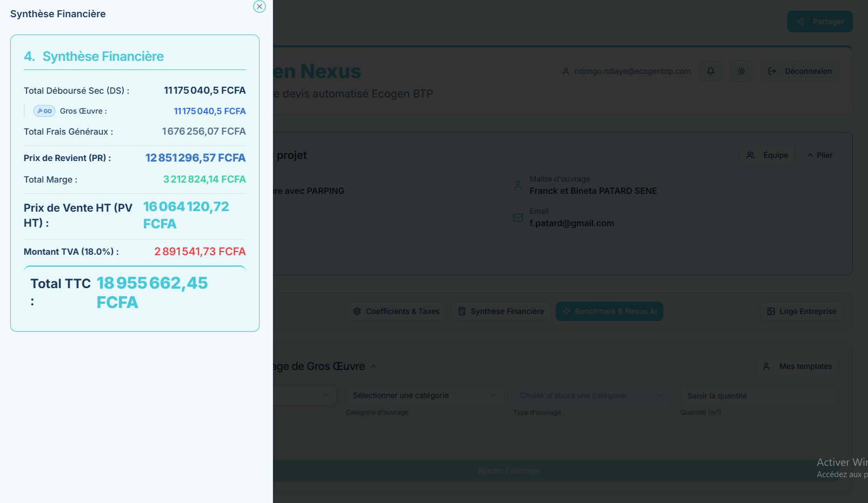Click the Déconnexion button
The width and height of the screenshot is (868, 503).
800,71
